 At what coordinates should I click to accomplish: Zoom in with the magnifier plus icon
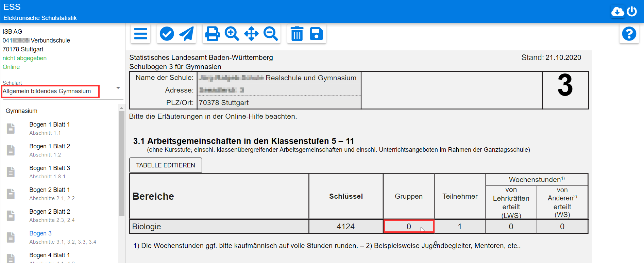click(232, 34)
